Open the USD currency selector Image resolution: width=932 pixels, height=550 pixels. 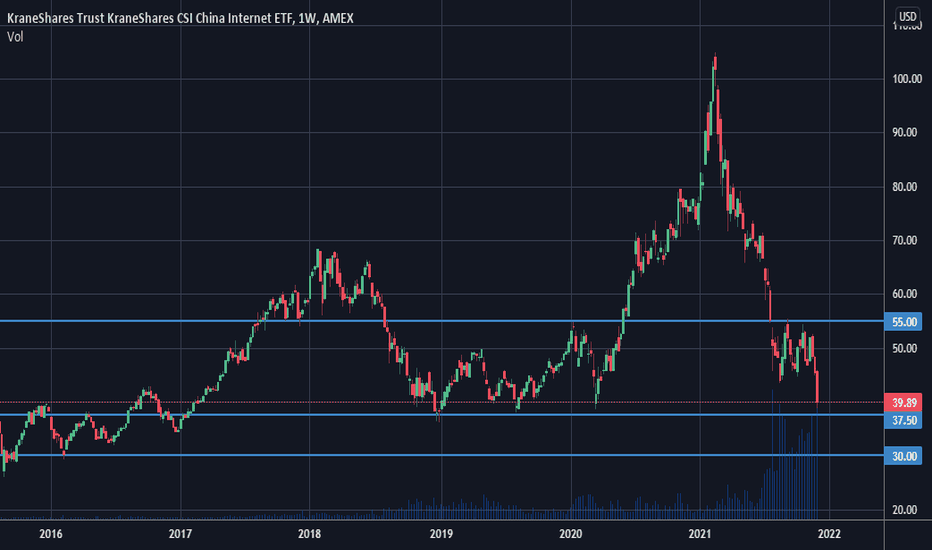click(x=907, y=16)
